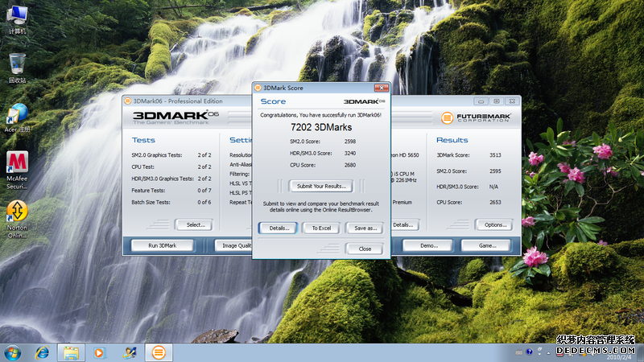Screen dimensions: 644x362
Task: Launch Internet Explorer from taskbar
Action: point(42,352)
